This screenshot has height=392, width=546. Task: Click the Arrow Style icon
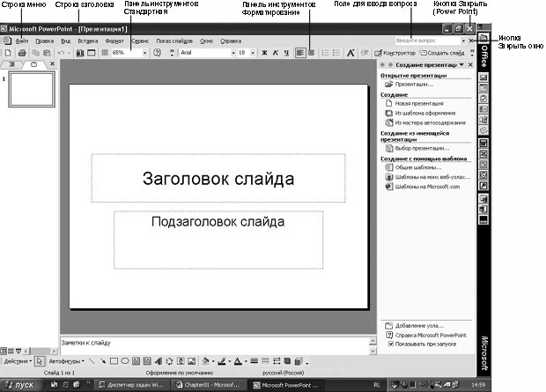pyautogui.click(x=277, y=361)
